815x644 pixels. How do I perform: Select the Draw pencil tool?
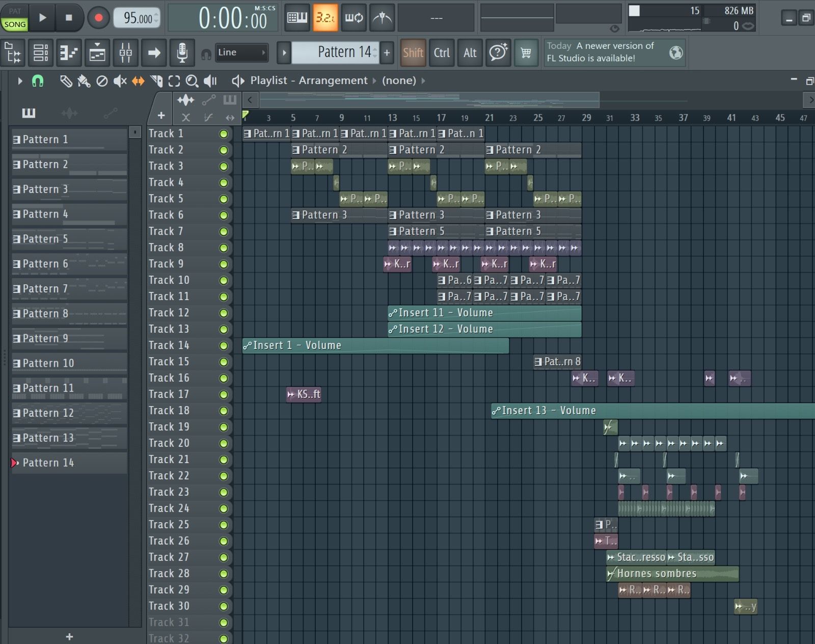pyautogui.click(x=66, y=81)
